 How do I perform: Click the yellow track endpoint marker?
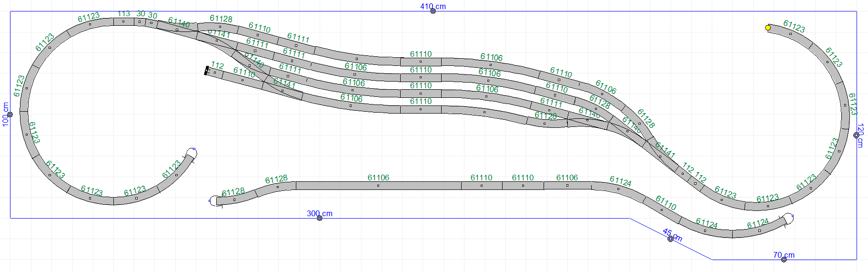click(x=768, y=28)
